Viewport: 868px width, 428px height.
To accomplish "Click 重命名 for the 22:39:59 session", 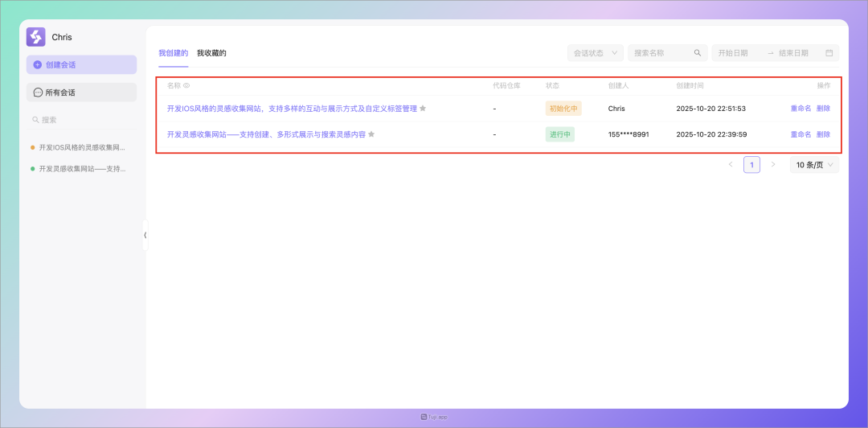I will [x=800, y=134].
